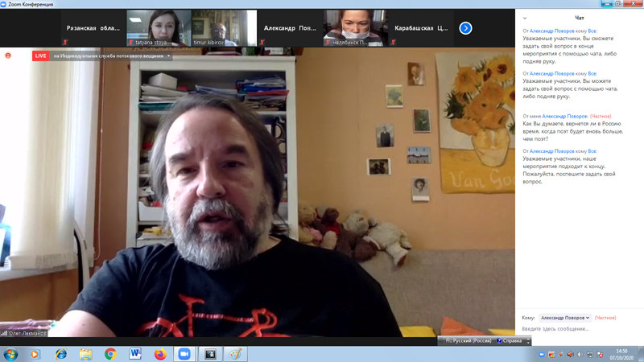Image resolution: width=644 pixels, height=362 pixels.
Task: Open Microsoft Word from the taskbar
Action: point(135,354)
